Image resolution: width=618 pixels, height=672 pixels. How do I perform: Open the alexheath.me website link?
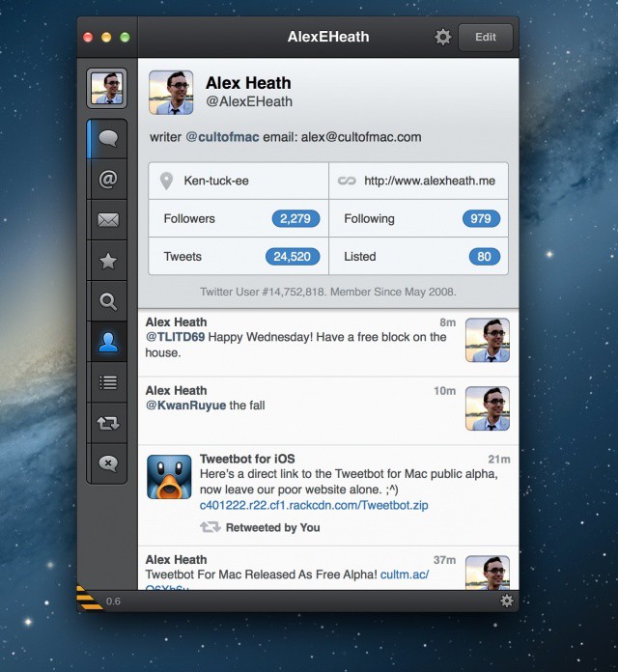click(429, 181)
